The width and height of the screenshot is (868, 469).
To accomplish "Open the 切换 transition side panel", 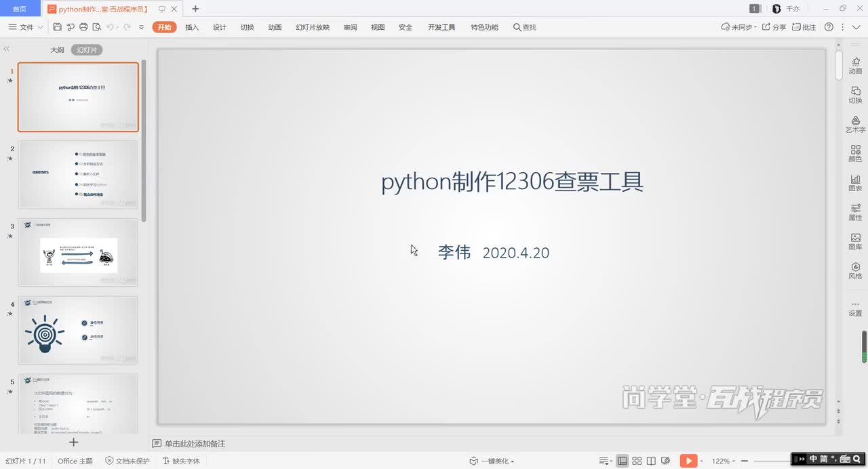I will pyautogui.click(x=855, y=95).
